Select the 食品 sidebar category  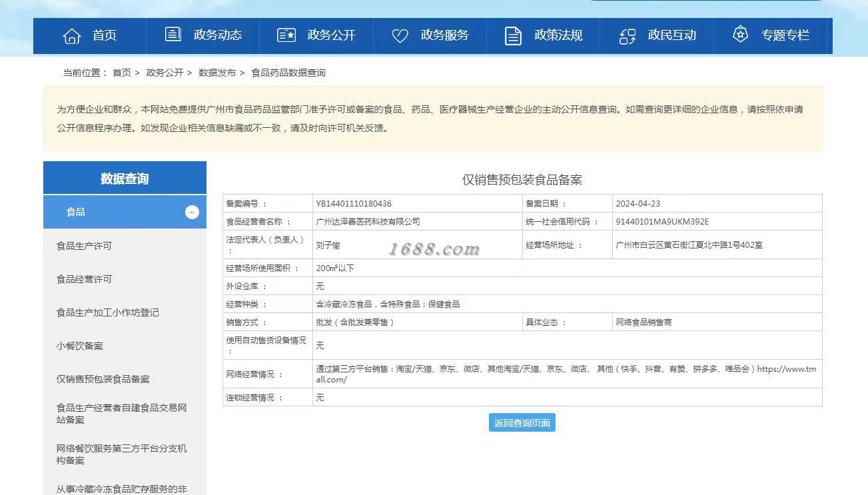point(125,213)
